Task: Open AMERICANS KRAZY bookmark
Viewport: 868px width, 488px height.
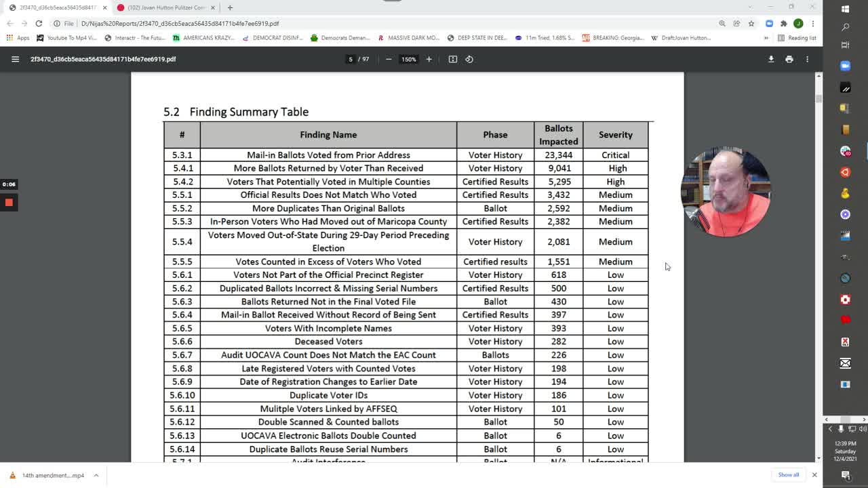Action: click(203, 38)
